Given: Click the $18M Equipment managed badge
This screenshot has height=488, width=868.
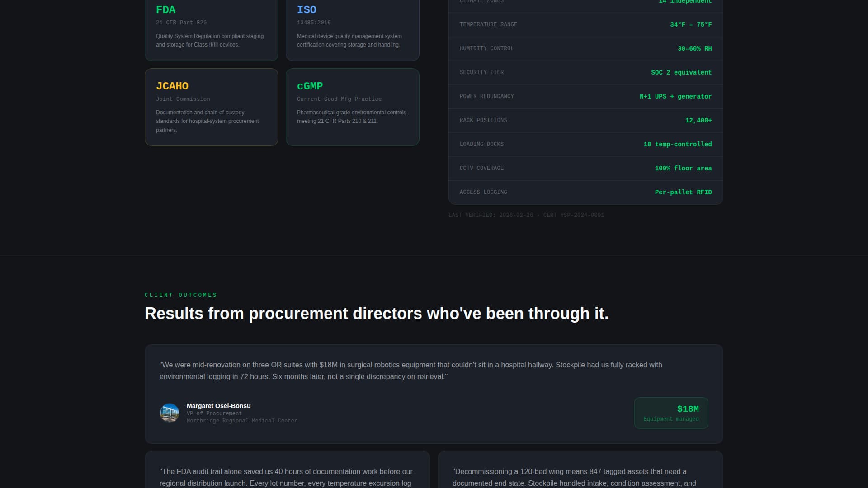Looking at the screenshot, I should pos(671,413).
